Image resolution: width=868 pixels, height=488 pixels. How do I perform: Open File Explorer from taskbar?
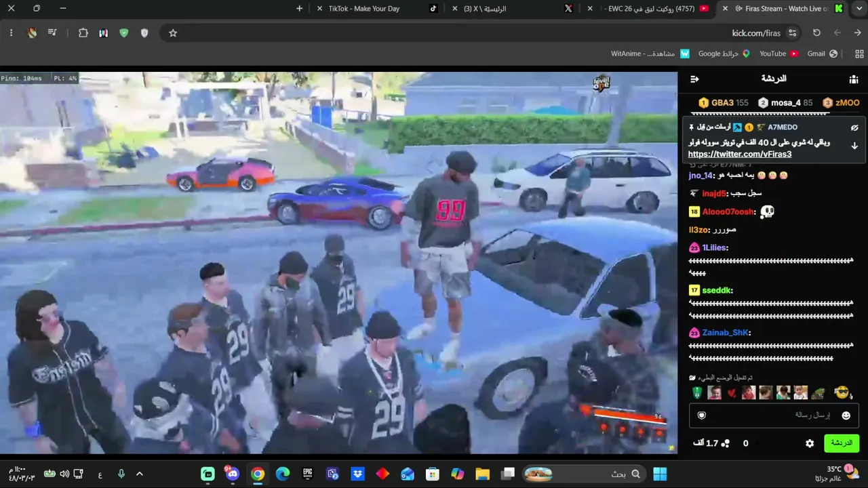pos(482,474)
